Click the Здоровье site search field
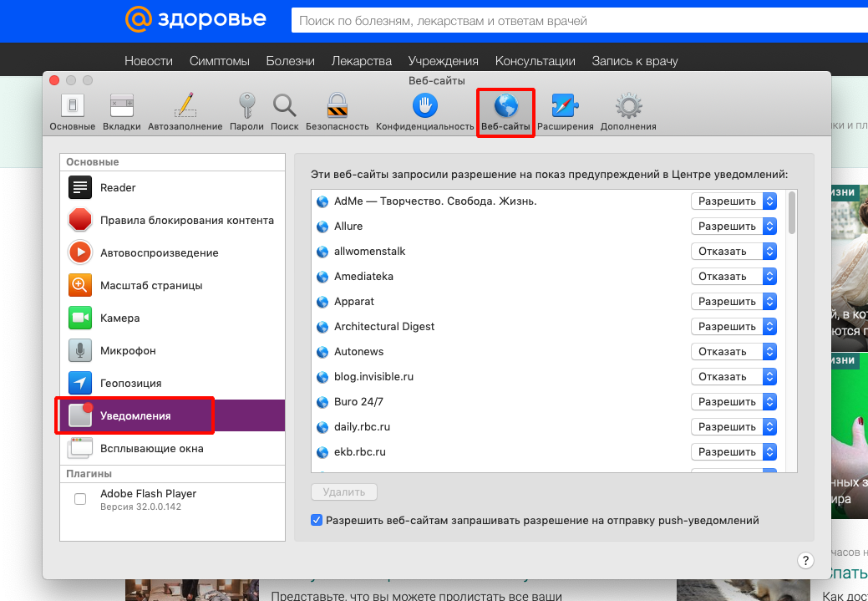This screenshot has width=868, height=601. (580, 21)
